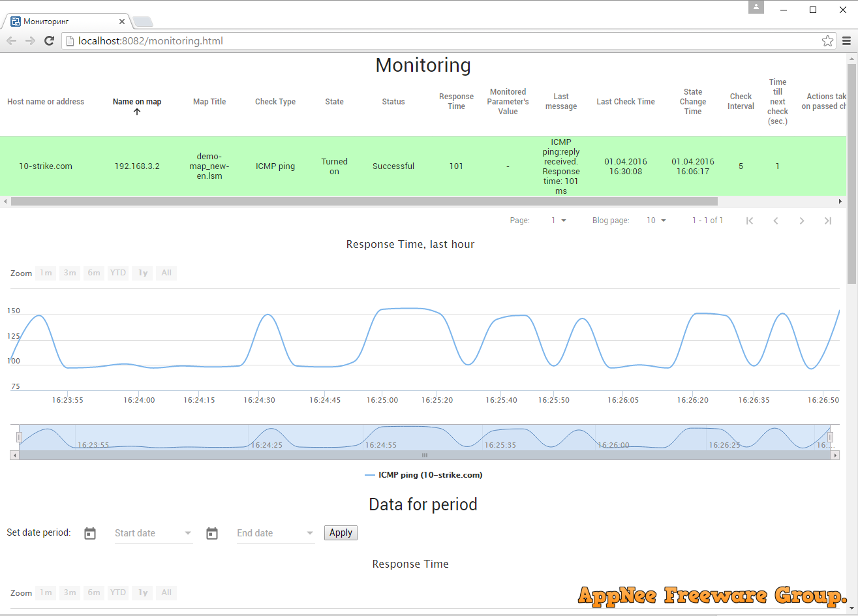Open the Blog page size dropdown
This screenshot has width=858, height=616.
click(656, 221)
